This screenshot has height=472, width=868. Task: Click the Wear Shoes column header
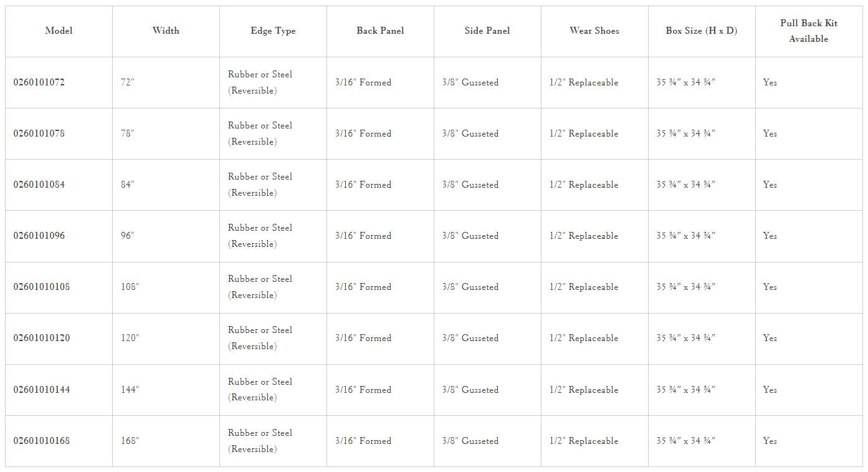(x=594, y=31)
